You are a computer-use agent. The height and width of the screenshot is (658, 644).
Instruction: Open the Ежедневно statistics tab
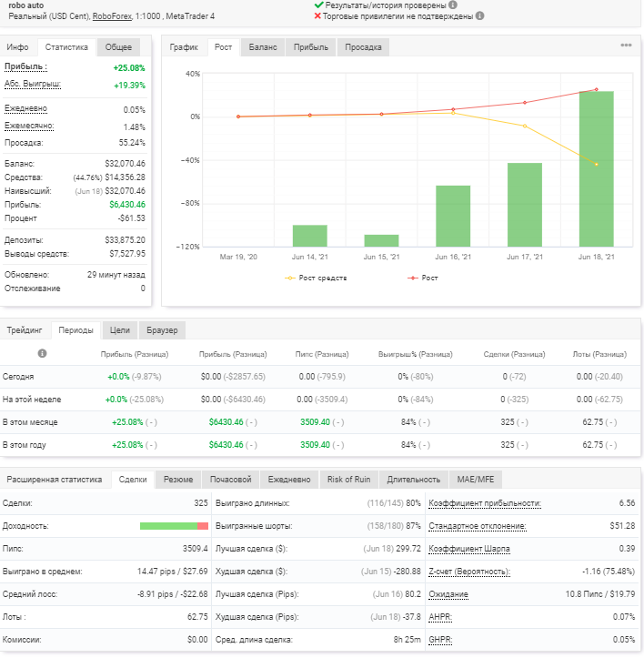coord(289,480)
